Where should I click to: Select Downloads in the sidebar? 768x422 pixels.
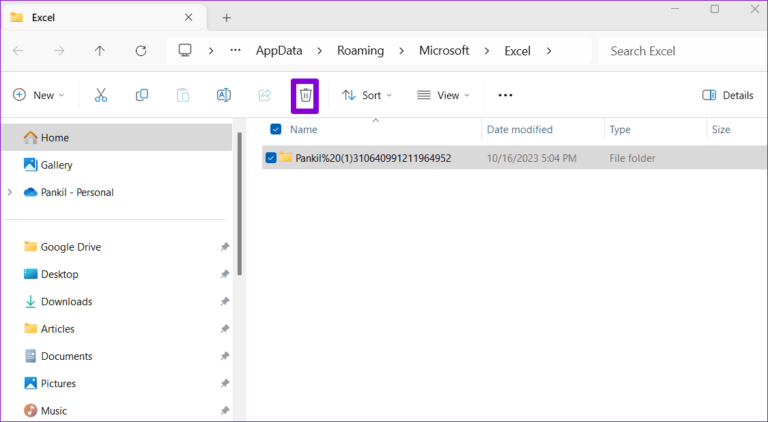66,301
